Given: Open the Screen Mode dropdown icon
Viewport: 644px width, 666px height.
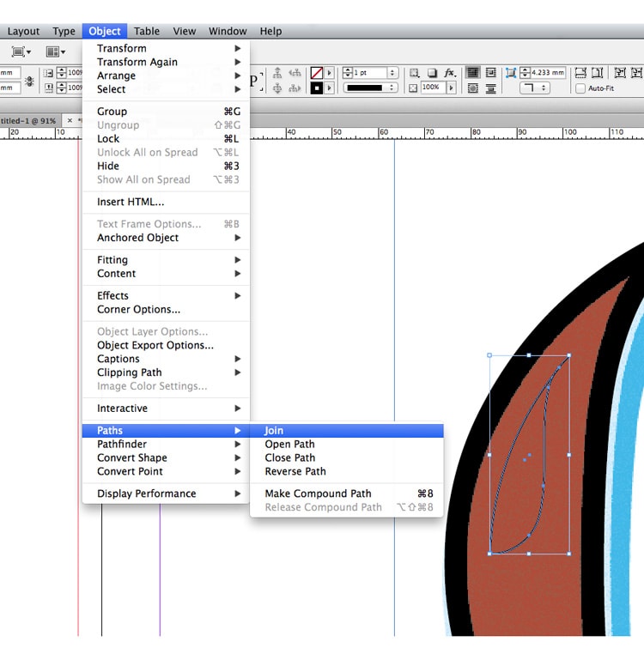Looking at the screenshot, I should point(21,51).
